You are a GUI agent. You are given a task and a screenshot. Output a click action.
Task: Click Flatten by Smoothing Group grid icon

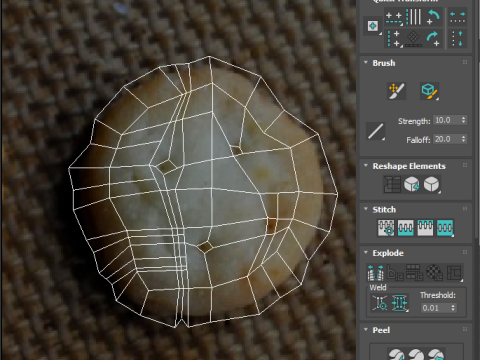pyautogui.click(x=415, y=273)
